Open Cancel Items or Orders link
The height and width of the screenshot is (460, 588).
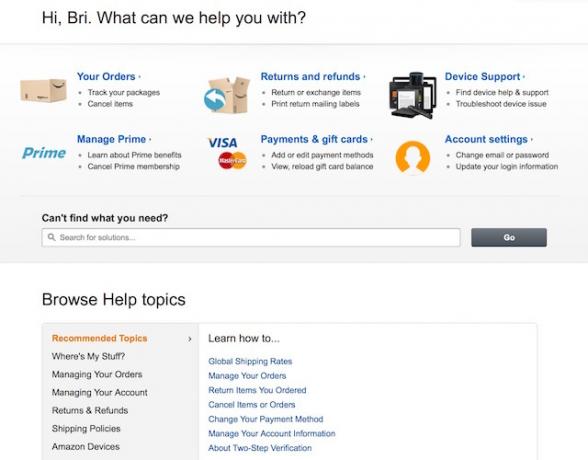[x=252, y=405]
